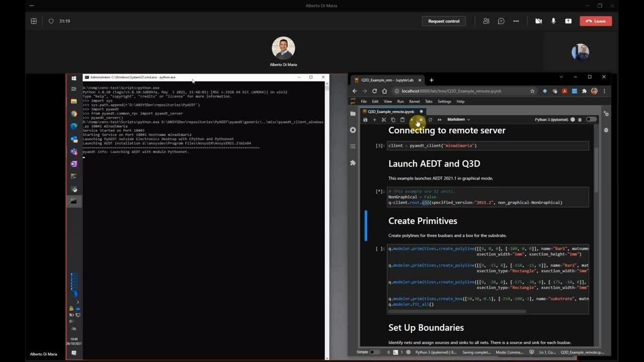Click the client = pyaedt_client code cell

488,146
